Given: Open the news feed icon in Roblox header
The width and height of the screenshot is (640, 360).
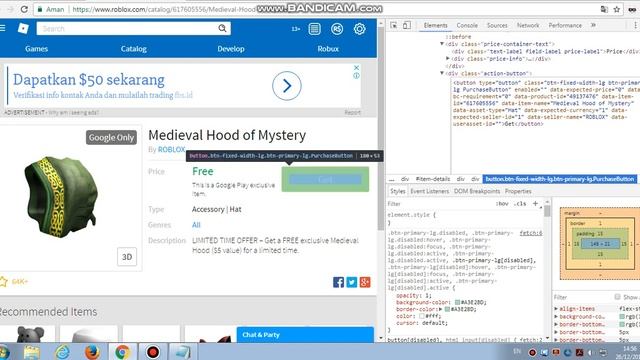Looking at the screenshot, I should point(314,29).
